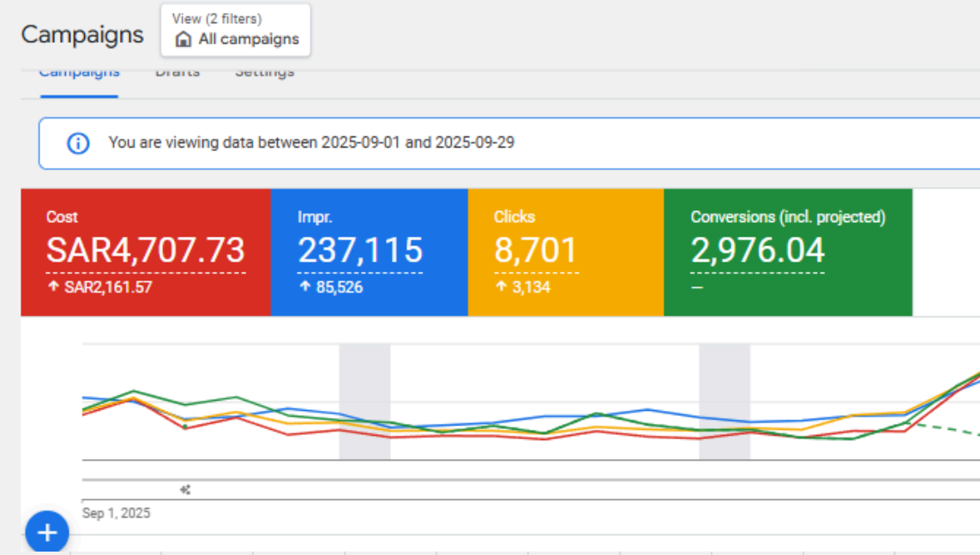The height and width of the screenshot is (555, 980).
Task: Switch to the Drafts tab
Action: click(177, 73)
